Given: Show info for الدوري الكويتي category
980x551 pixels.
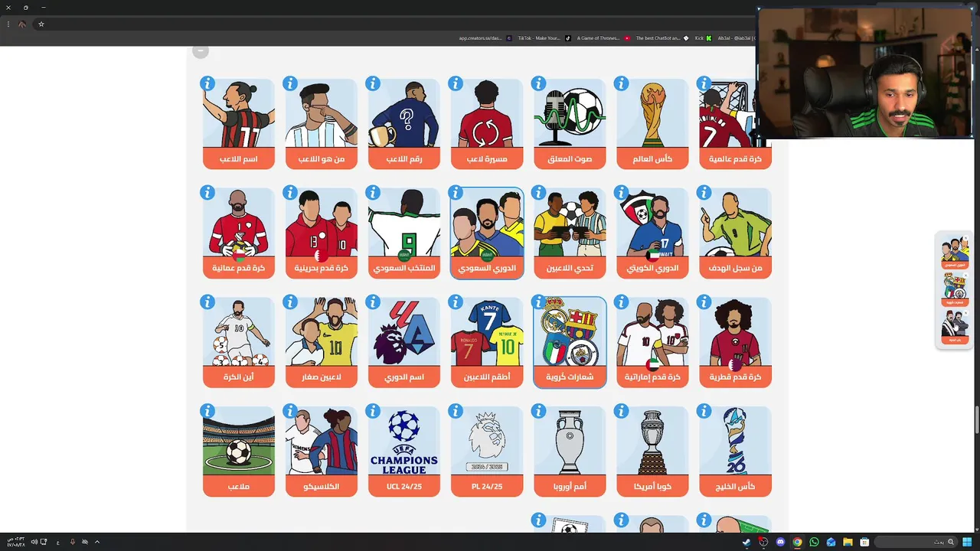Looking at the screenshot, I should click(621, 193).
